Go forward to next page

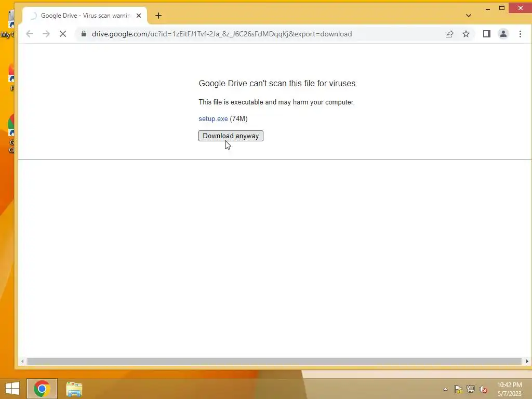click(46, 34)
